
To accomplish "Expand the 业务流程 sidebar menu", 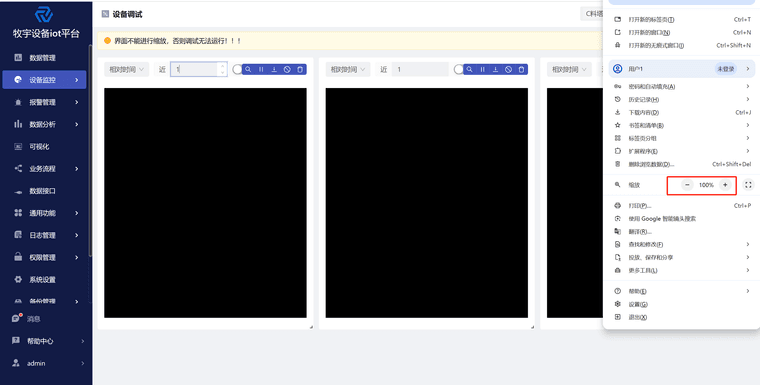I will (x=45, y=169).
